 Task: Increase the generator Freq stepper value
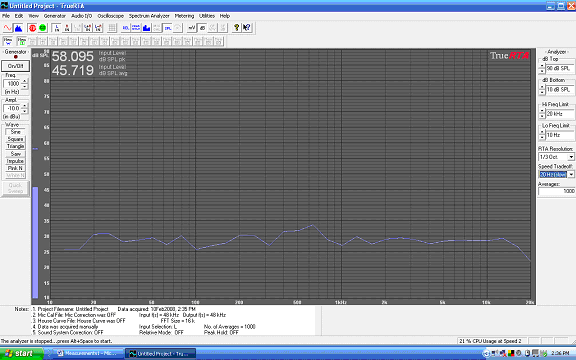point(25,81)
